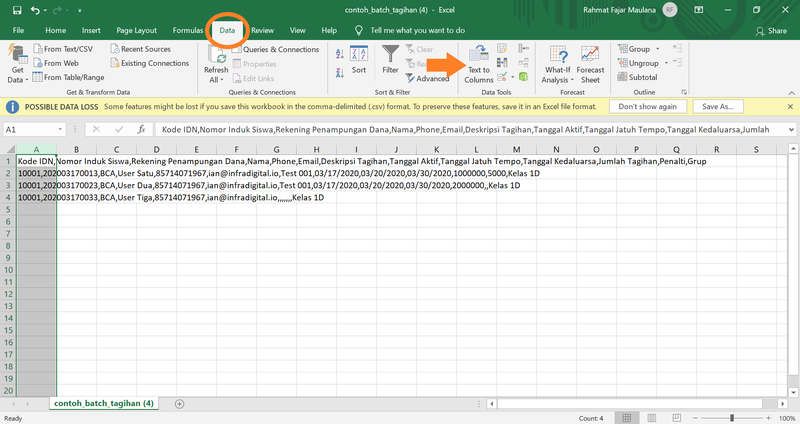Import data using From Text/CSV
This screenshot has width=800, height=424.
[63, 49]
